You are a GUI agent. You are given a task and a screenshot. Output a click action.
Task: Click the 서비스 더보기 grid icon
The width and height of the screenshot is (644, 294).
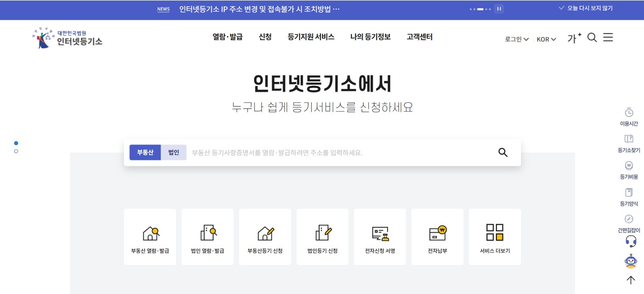[495, 232]
